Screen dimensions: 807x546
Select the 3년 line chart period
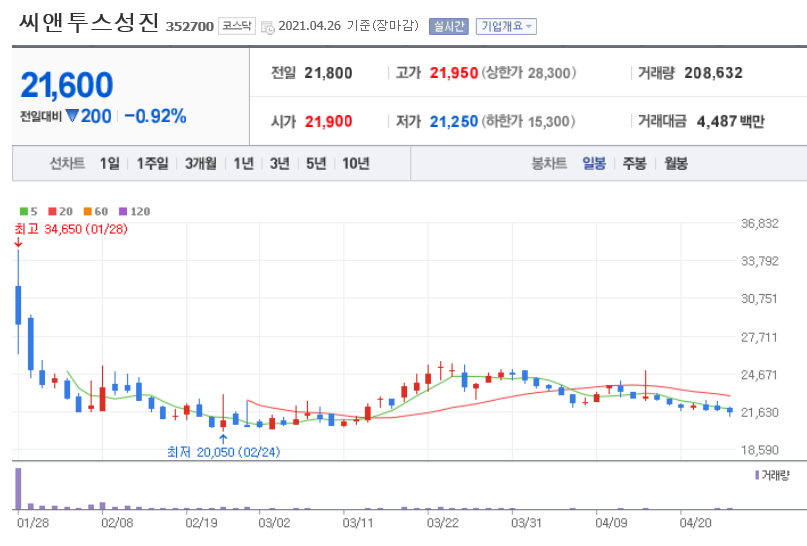pyautogui.click(x=279, y=164)
